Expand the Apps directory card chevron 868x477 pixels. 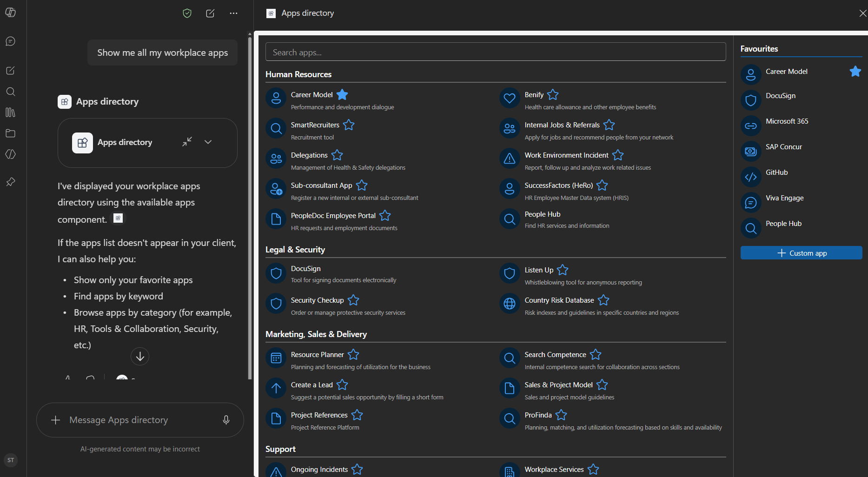click(208, 142)
